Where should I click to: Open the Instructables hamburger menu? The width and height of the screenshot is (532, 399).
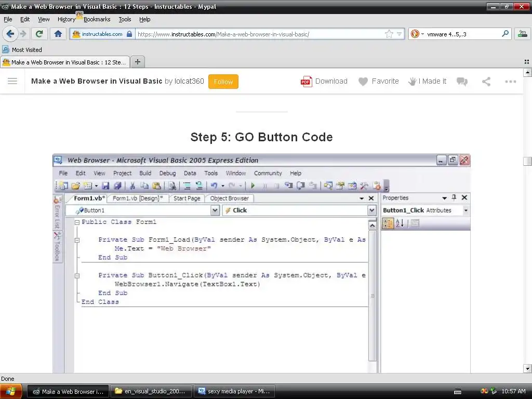(12, 81)
